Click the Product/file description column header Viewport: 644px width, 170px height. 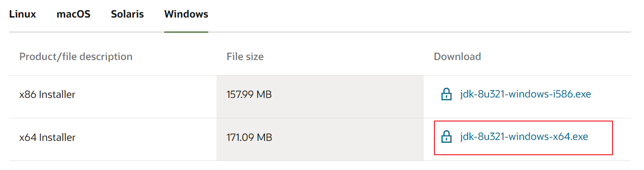point(76,57)
